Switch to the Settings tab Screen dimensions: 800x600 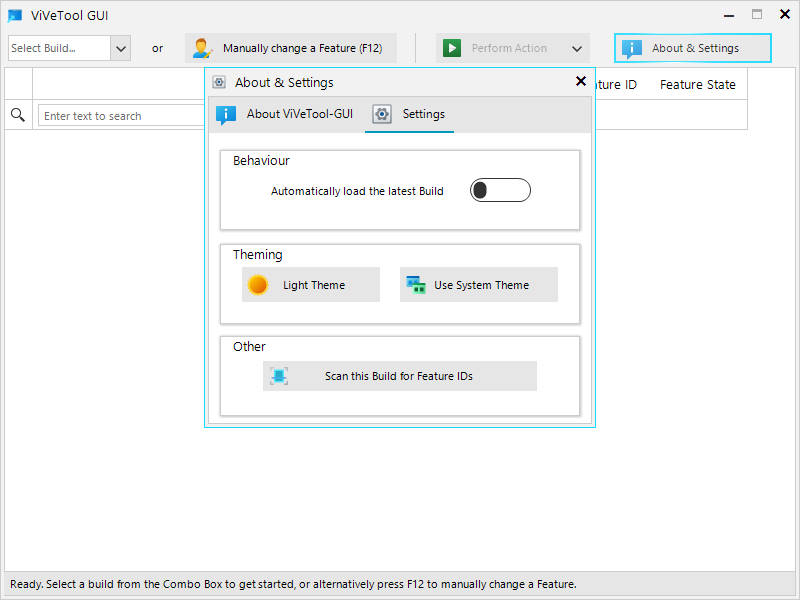[x=410, y=114]
